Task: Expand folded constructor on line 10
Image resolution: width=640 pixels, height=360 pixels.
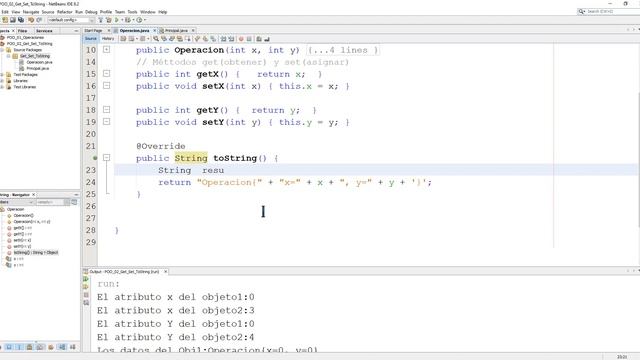Action: click(107, 49)
